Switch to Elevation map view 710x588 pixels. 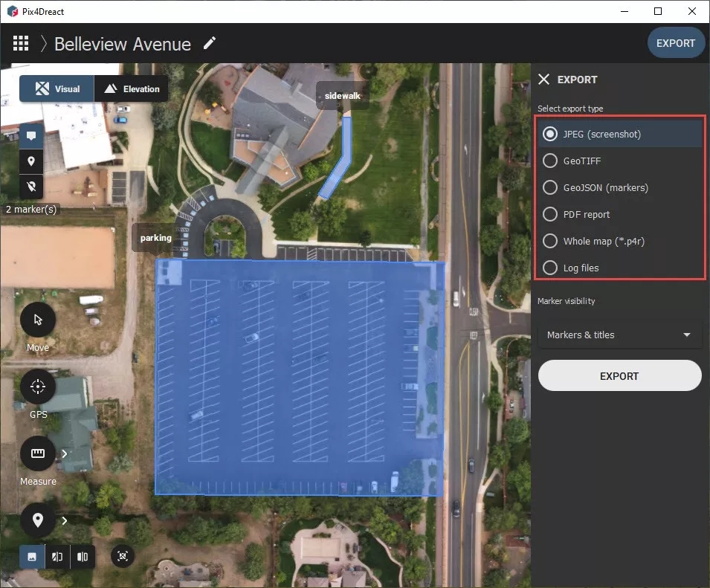(132, 88)
